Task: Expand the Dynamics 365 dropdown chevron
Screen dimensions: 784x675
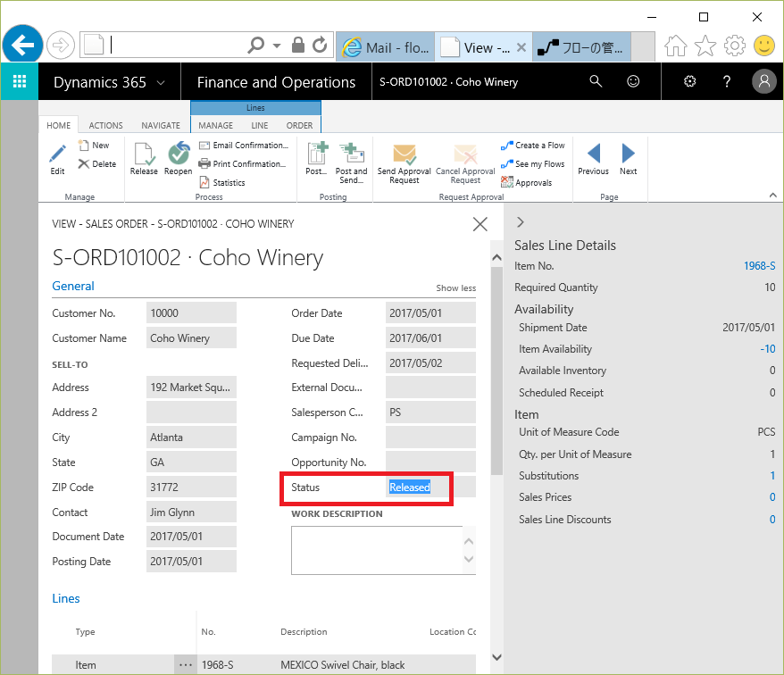Action: tap(161, 83)
